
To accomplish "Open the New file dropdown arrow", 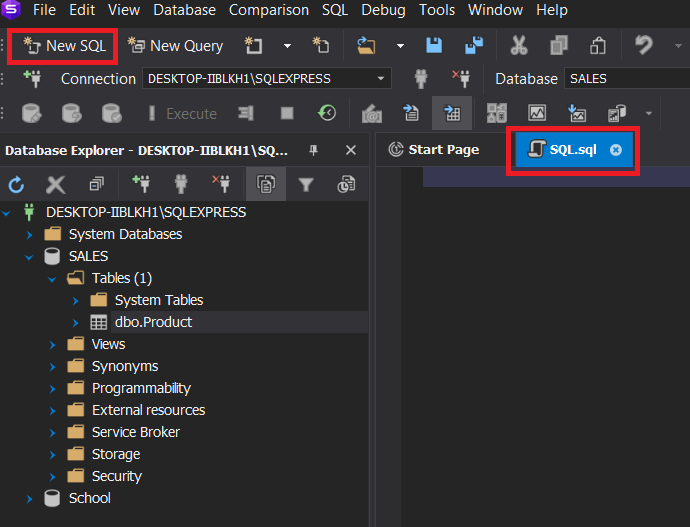I will click(287, 46).
